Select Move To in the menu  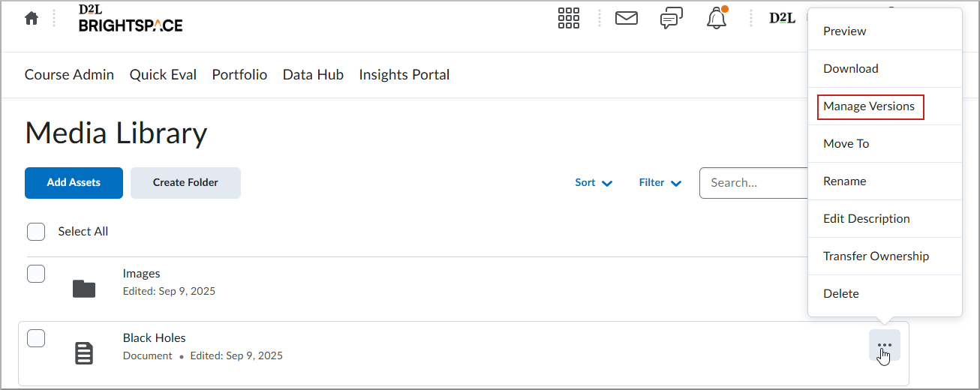(x=885, y=143)
